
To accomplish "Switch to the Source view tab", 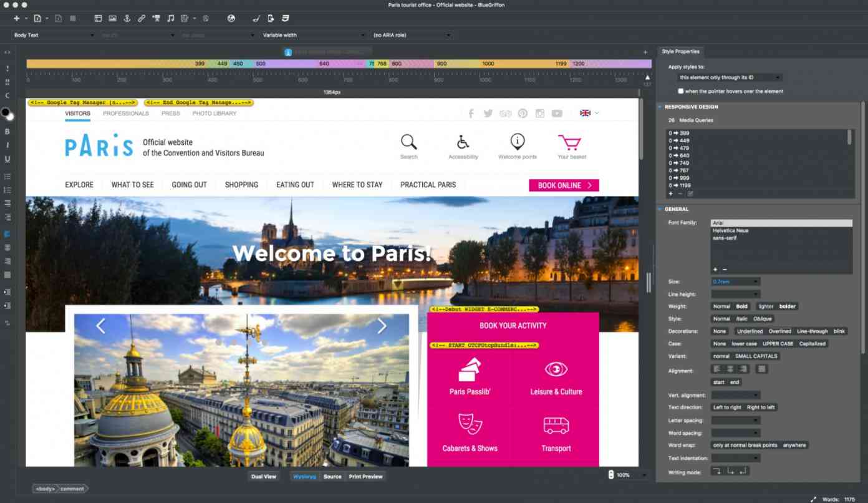I will click(x=332, y=476).
